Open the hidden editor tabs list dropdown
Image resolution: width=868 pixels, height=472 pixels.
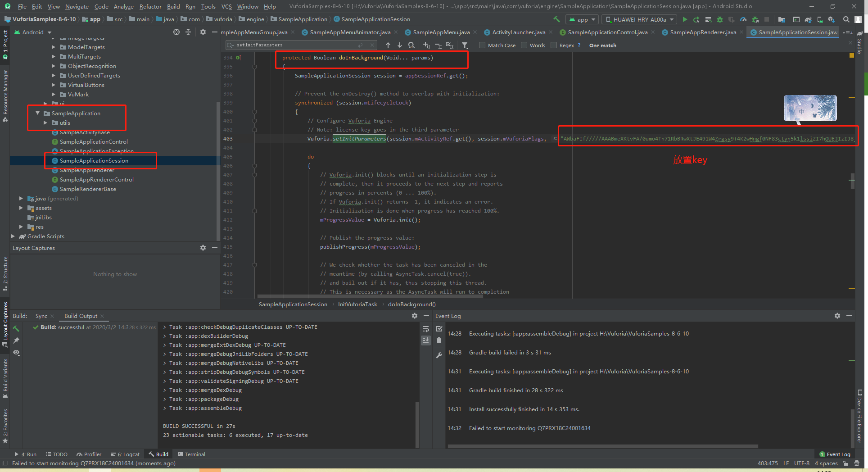tap(848, 32)
